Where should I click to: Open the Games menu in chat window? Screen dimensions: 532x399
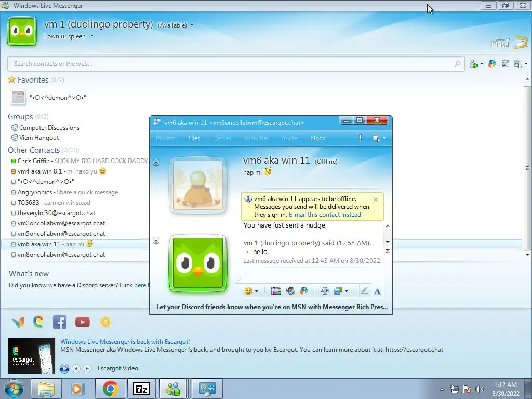222,138
